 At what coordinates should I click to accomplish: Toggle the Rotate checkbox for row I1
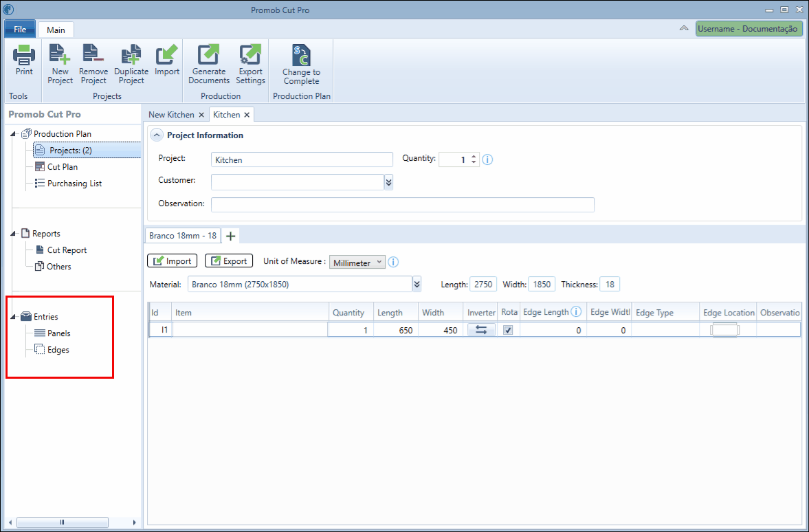(x=508, y=330)
